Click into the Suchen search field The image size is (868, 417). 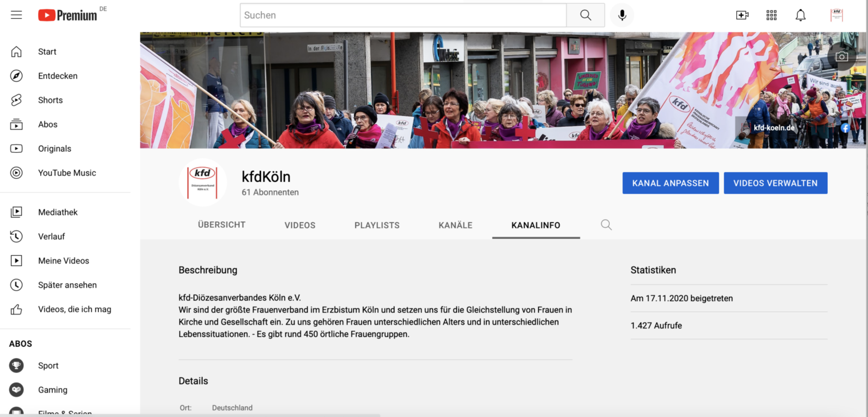pos(403,15)
